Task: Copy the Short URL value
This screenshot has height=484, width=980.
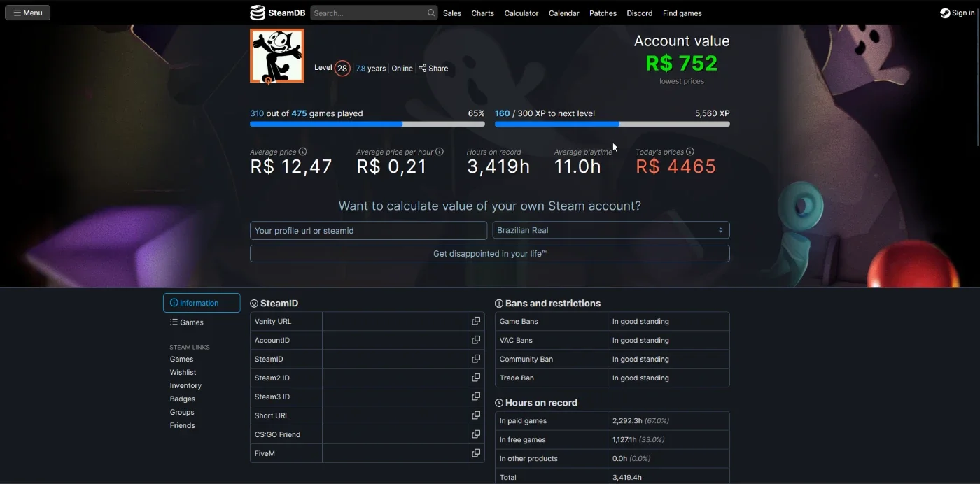Action: [476, 415]
